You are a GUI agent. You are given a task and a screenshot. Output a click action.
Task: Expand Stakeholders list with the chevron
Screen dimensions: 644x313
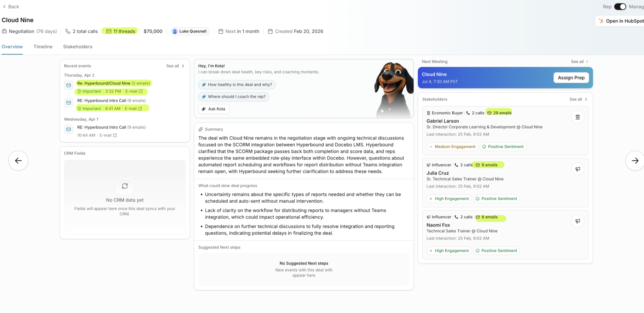(x=586, y=99)
